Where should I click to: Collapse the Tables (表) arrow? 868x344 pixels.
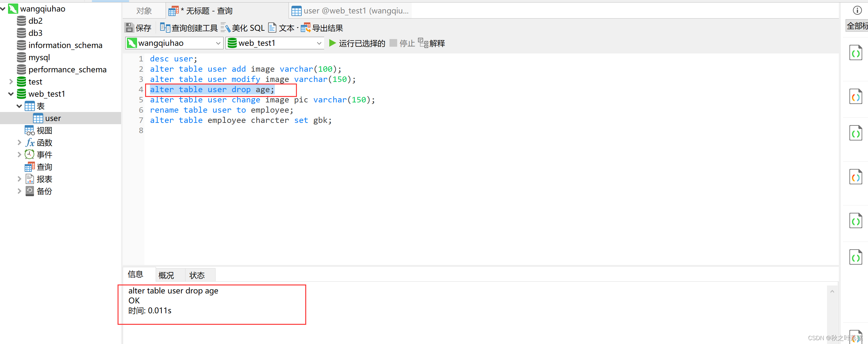tap(19, 106)
